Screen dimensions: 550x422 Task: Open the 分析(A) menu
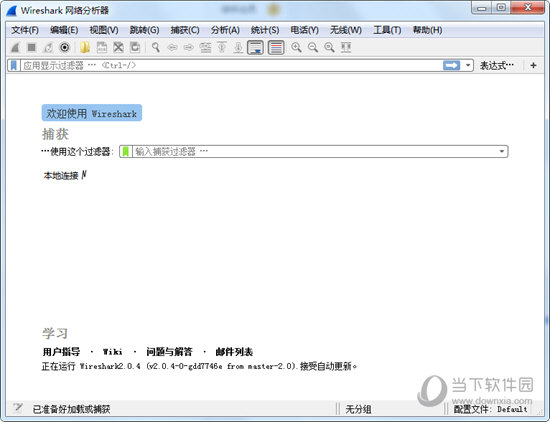click(225, 30)
